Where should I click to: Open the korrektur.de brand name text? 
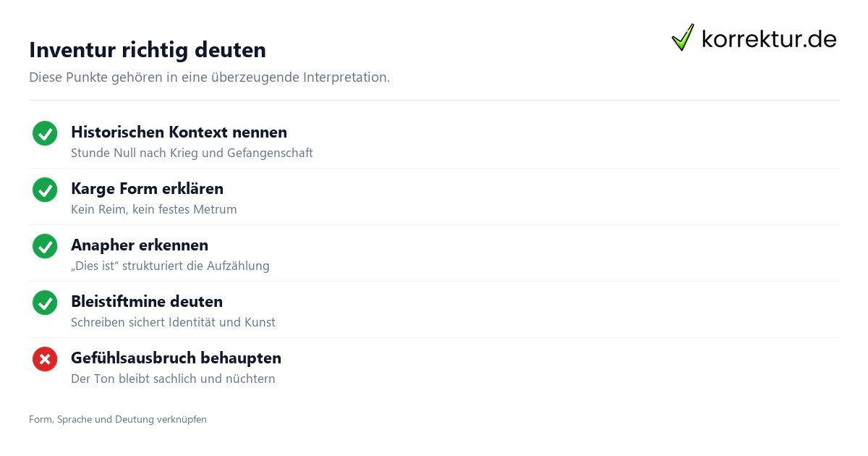point(769,39)
